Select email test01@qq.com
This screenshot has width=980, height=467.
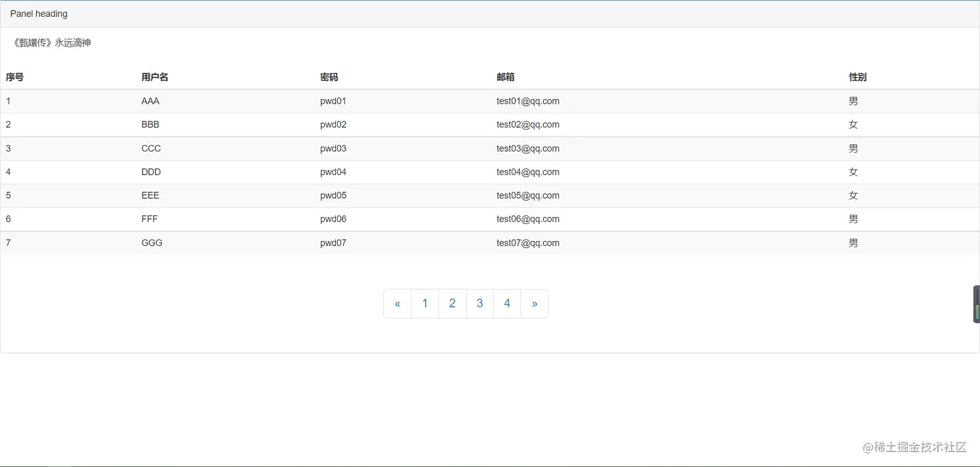[528, 101]
